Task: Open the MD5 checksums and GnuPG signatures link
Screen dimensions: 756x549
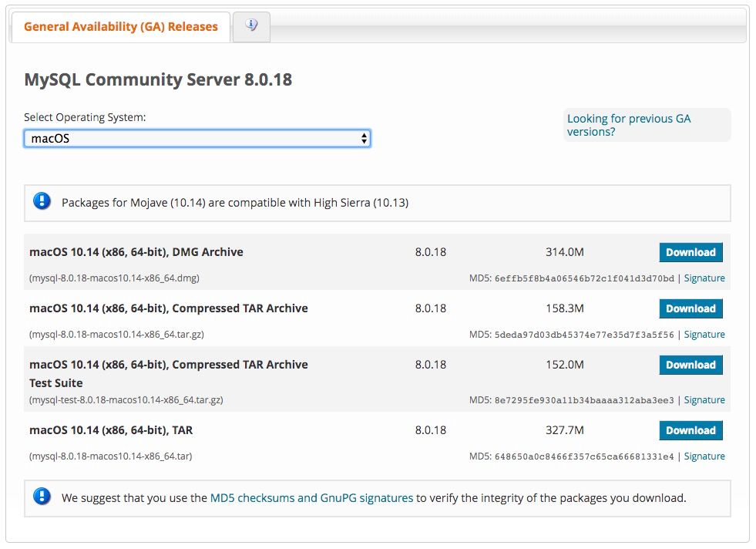Action: [x=311, y=498]
